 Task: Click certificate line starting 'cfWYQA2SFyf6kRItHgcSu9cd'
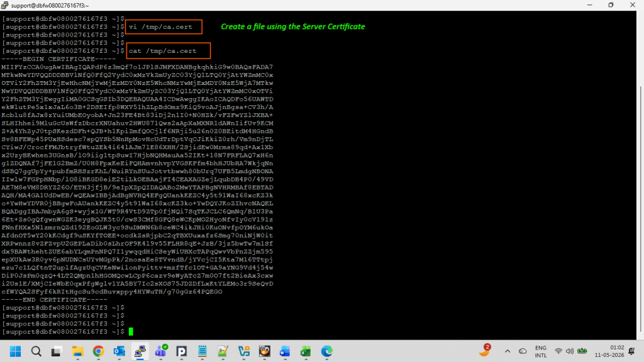pyautogui.click(x=112, y=291)
